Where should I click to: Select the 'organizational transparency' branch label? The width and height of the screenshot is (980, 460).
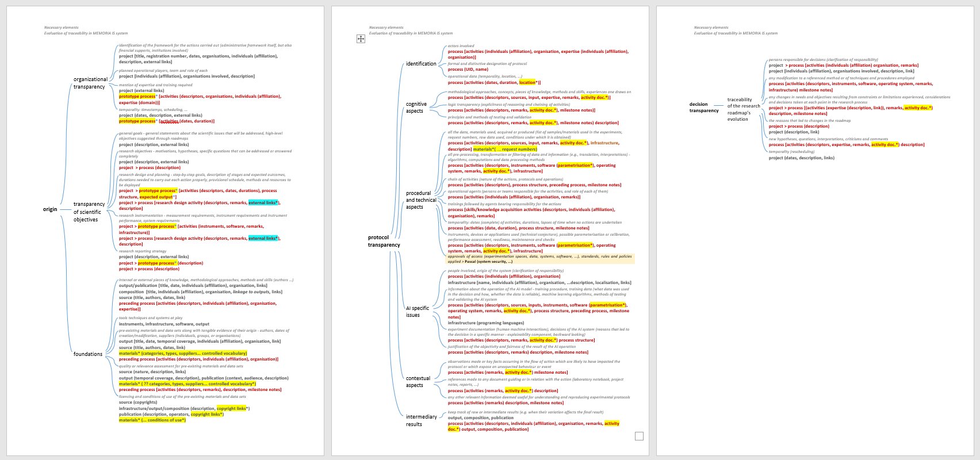tap(90, 83)
